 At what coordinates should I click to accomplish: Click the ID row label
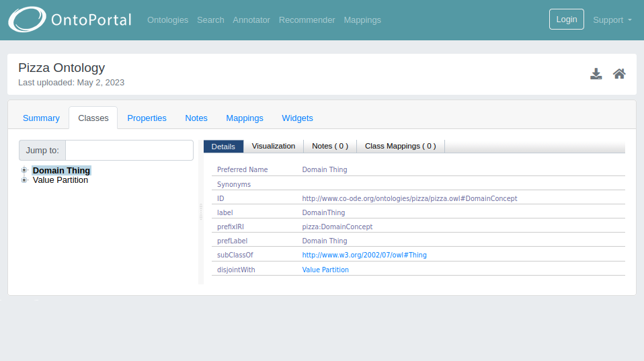tap(220, 198)
